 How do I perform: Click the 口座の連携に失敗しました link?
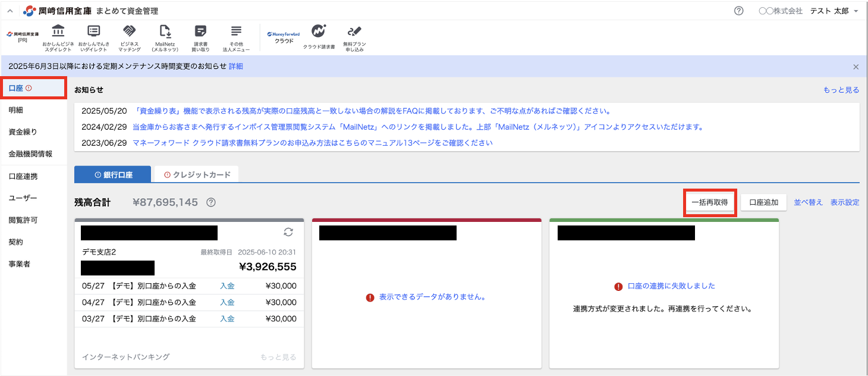click(671, 286)
